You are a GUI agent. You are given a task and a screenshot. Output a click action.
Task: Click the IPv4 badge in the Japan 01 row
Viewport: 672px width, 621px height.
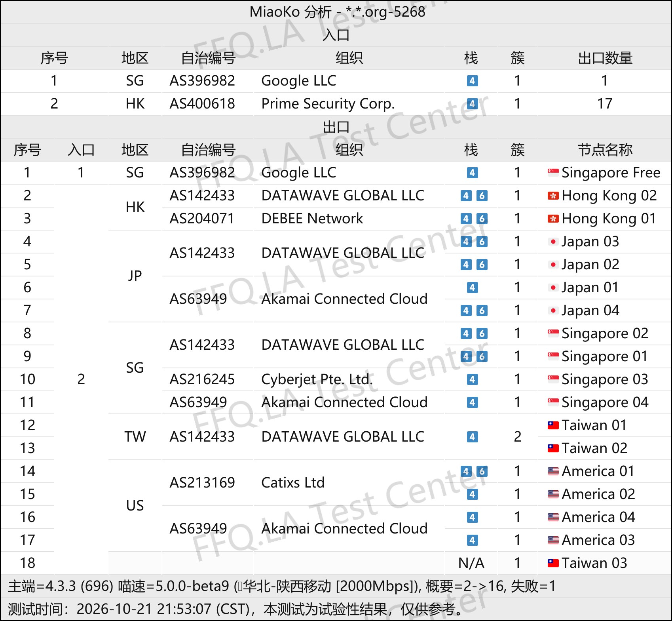[x=472, y=288]
